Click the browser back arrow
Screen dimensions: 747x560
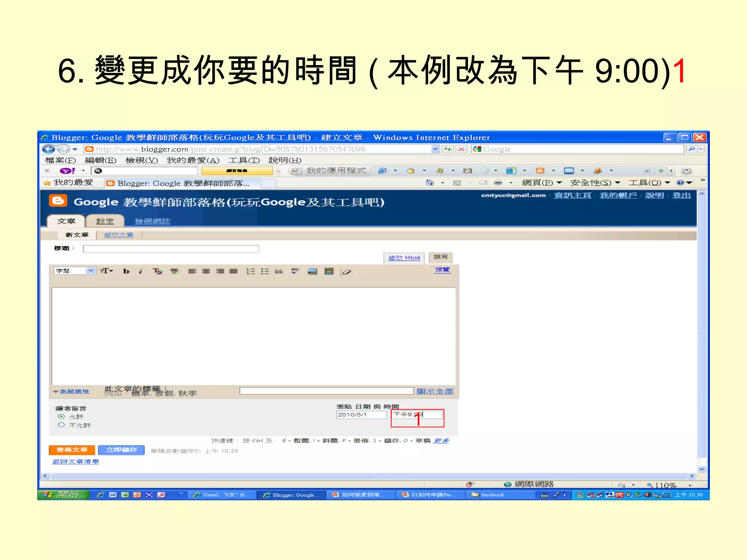tap(49, 149)
